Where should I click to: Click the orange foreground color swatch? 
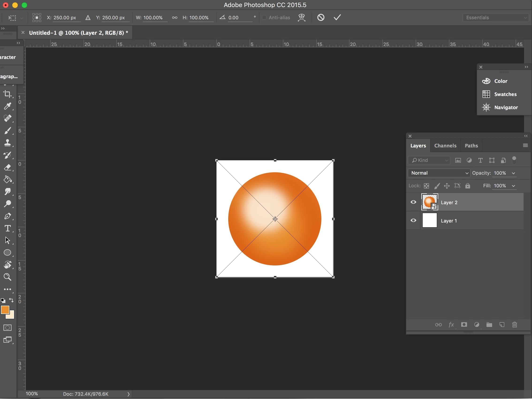click(5, 310)
